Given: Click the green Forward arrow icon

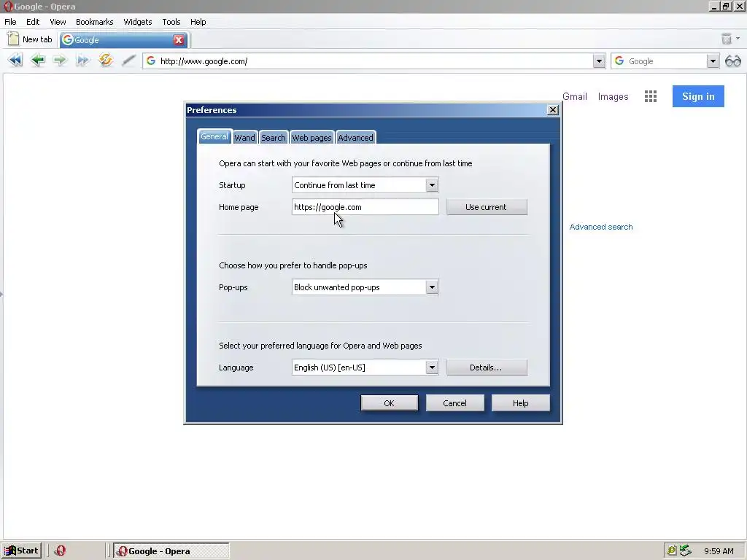Looking at the screenshot, I should 60,60.
